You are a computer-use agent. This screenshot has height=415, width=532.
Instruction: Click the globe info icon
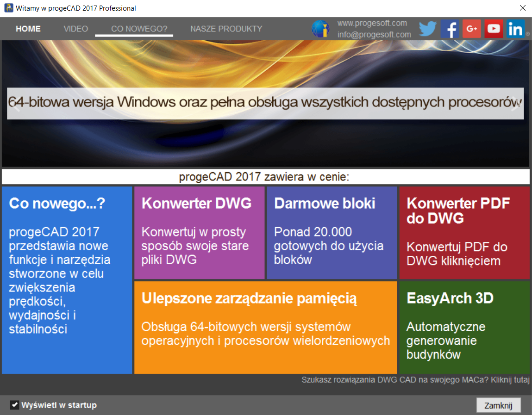(x=320, y=29)
